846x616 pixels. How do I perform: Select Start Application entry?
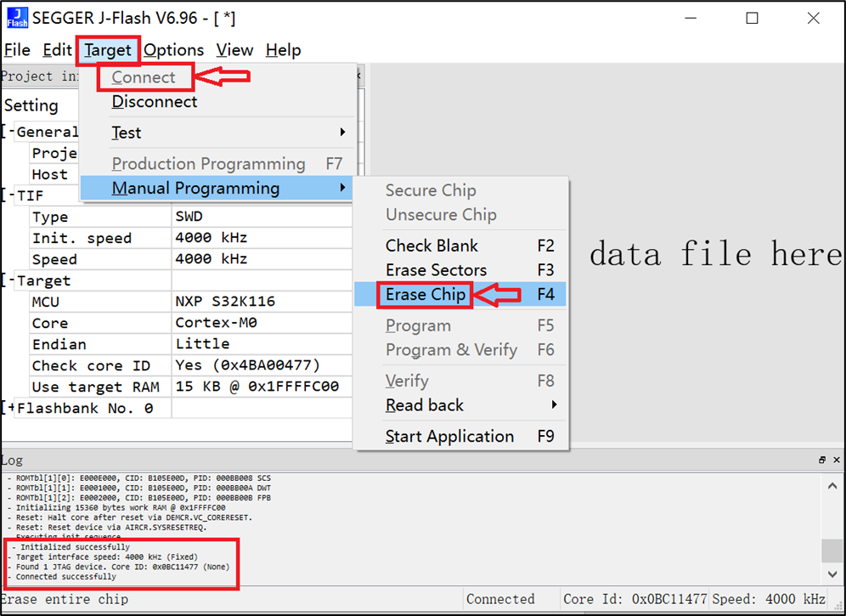[460, 436]
